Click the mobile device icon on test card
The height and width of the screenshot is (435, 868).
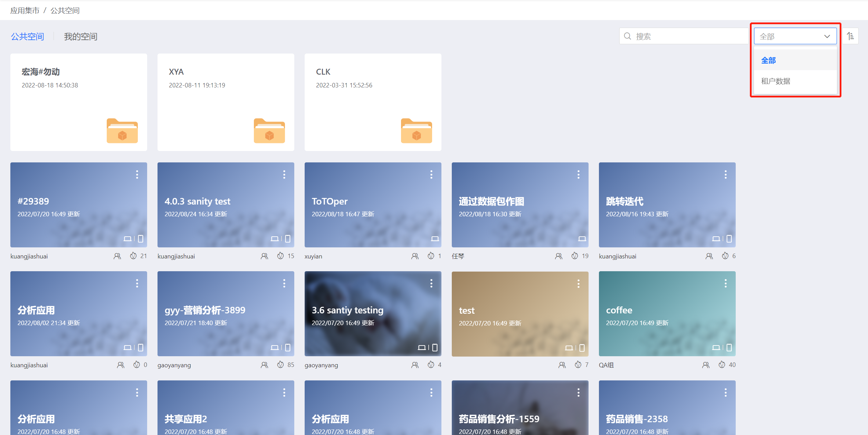[582, 348]
